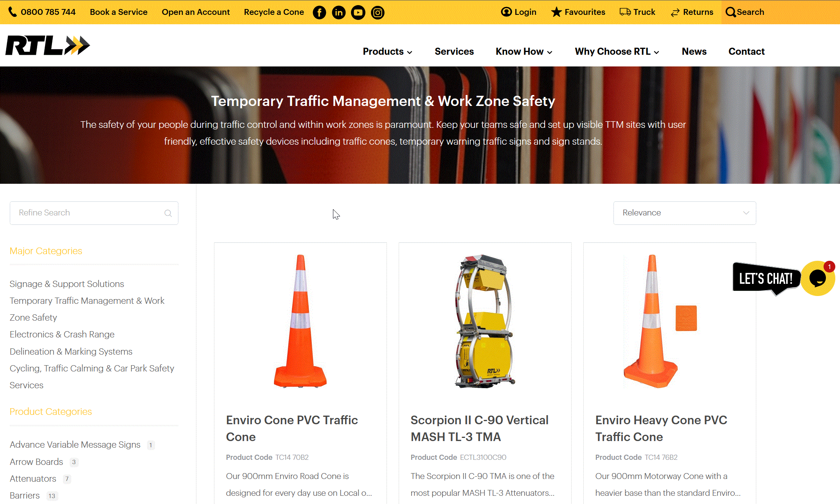The width and height of the screenshot is (840, 504).
Task: Select Cycling, Traffic Calming & Car Park Safety
Action: click(92, 368)
